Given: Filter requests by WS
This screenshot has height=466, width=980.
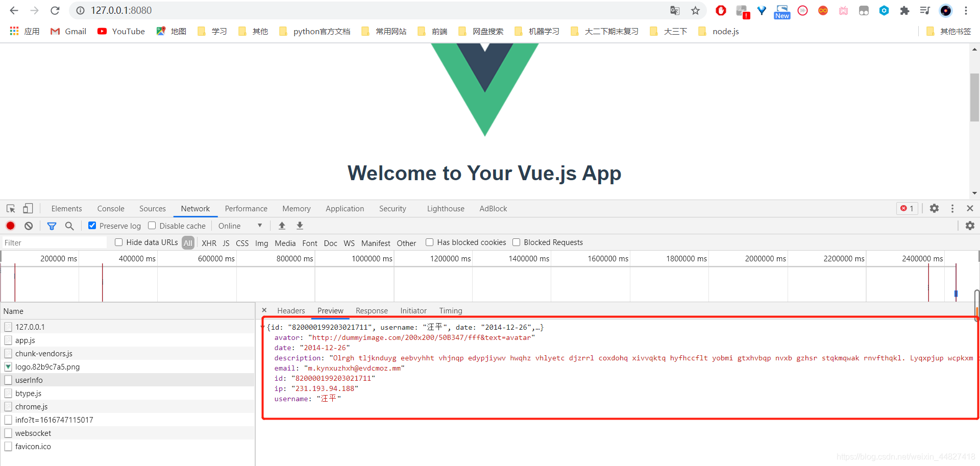Looking at the screenshot, I should pos(349,243).
